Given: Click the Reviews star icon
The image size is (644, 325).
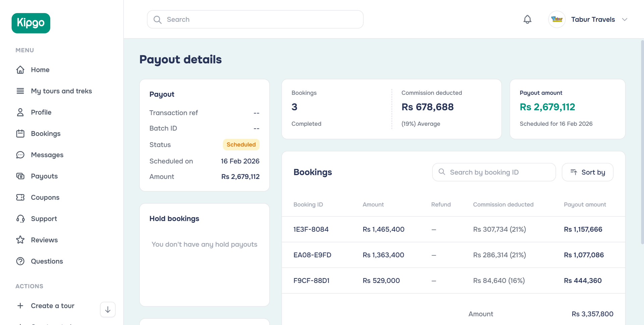Looking at the screenshot, I should point(20,240).
